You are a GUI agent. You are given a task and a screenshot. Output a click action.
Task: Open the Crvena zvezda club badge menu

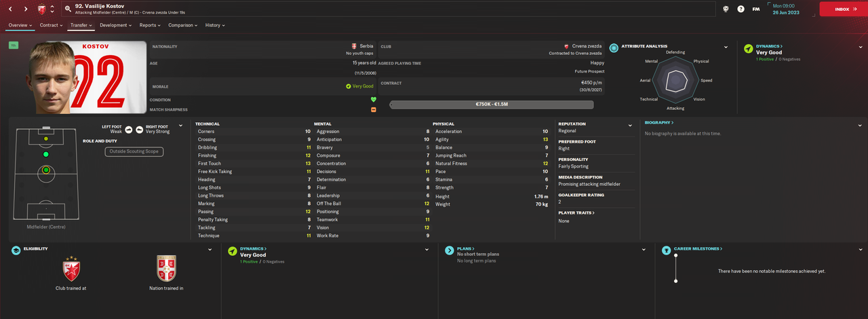tap(42, 9)
